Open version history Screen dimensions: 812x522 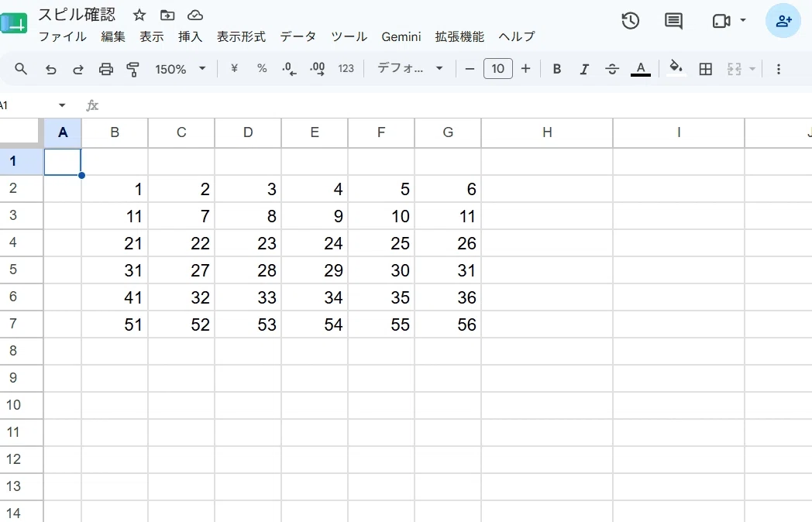[x=630, y=21]
